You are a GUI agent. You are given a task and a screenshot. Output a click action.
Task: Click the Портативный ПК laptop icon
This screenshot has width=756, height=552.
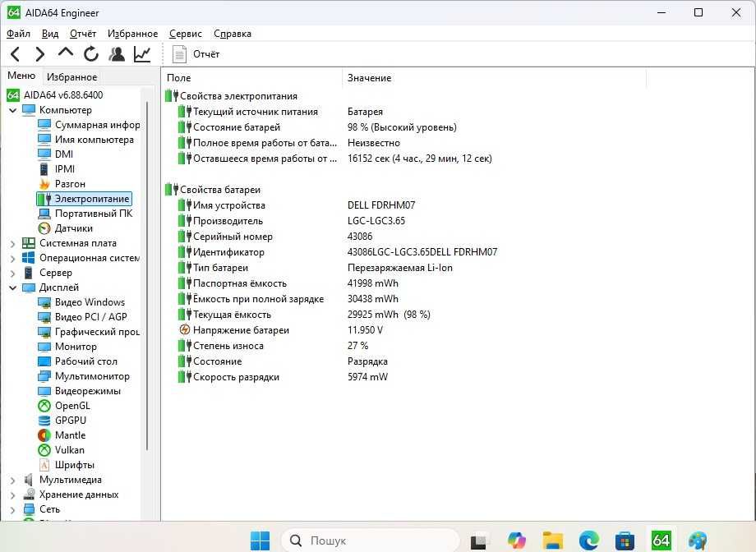click(x=44, y=214)
